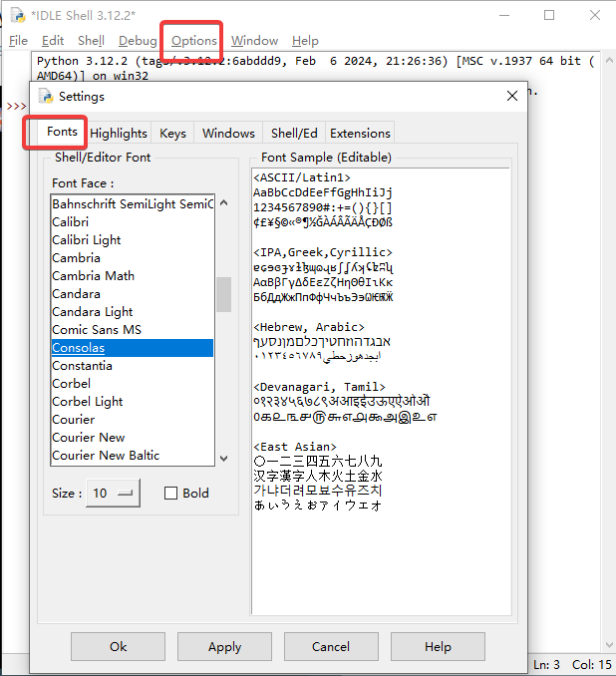Click shell window scroll up arrow
This screenshot has height=676, width=616.
609,61
